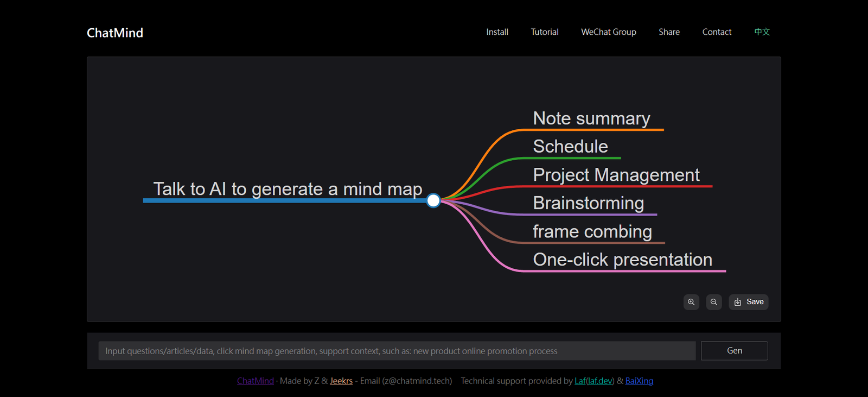Go to WeChat Group

point(608,32)
